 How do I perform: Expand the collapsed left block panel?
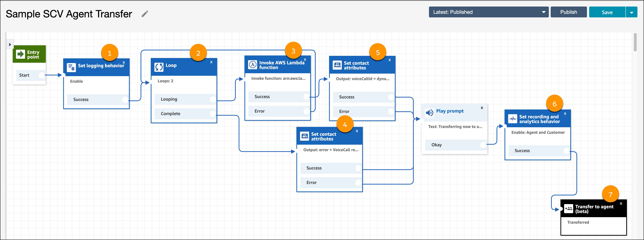(x=10, y=45)
